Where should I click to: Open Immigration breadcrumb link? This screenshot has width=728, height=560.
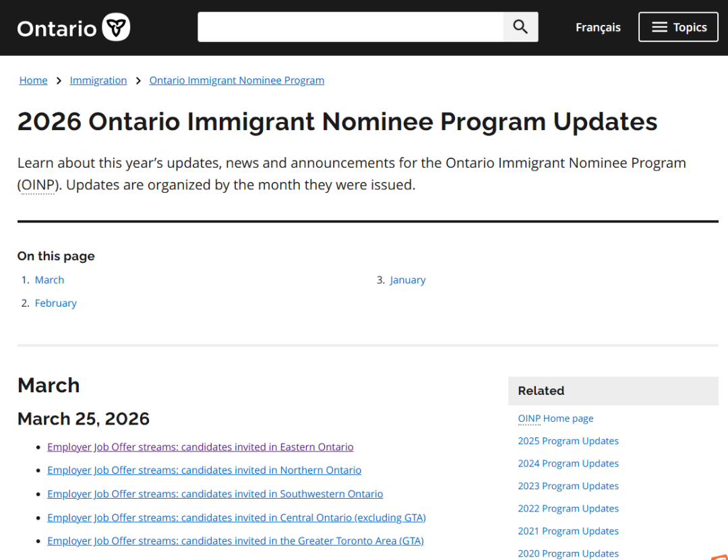coord(98,80)
